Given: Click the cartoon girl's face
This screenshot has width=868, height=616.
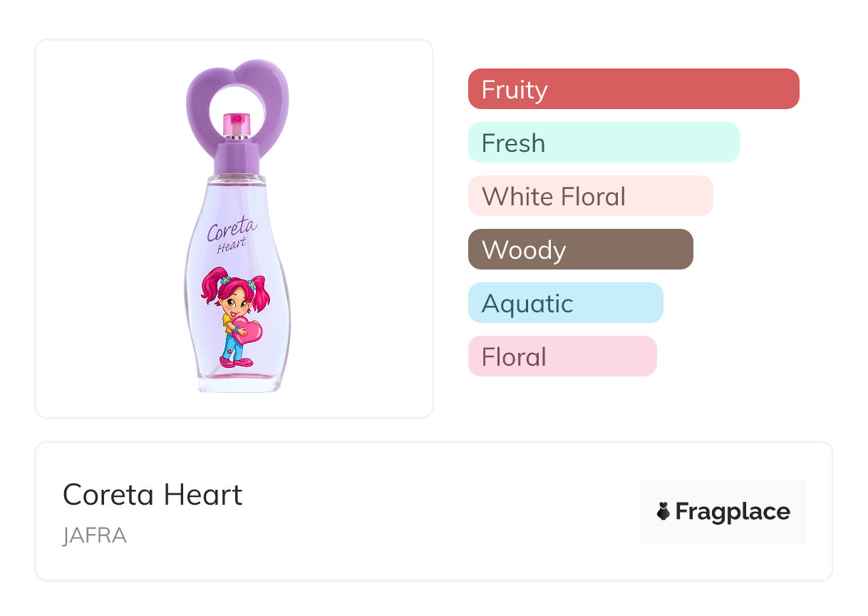Looking at the screenshot, I should tap(235, 301).
